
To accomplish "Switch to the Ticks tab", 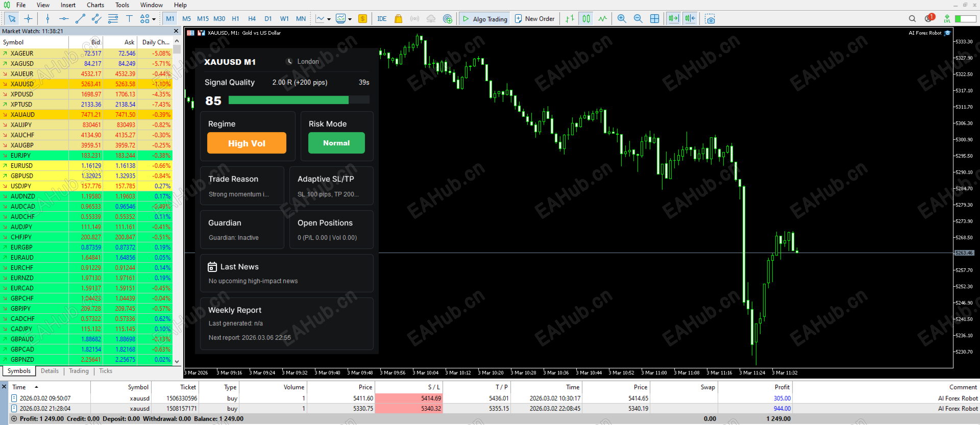I will tap(106, 371).
